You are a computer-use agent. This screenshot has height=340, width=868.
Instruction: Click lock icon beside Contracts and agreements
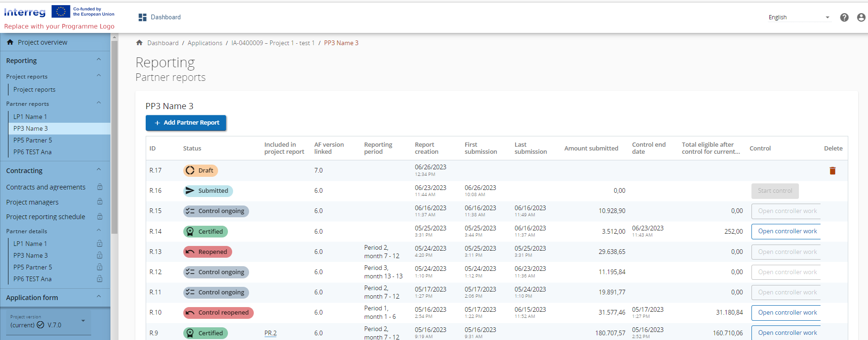click(x=100, y=187)
